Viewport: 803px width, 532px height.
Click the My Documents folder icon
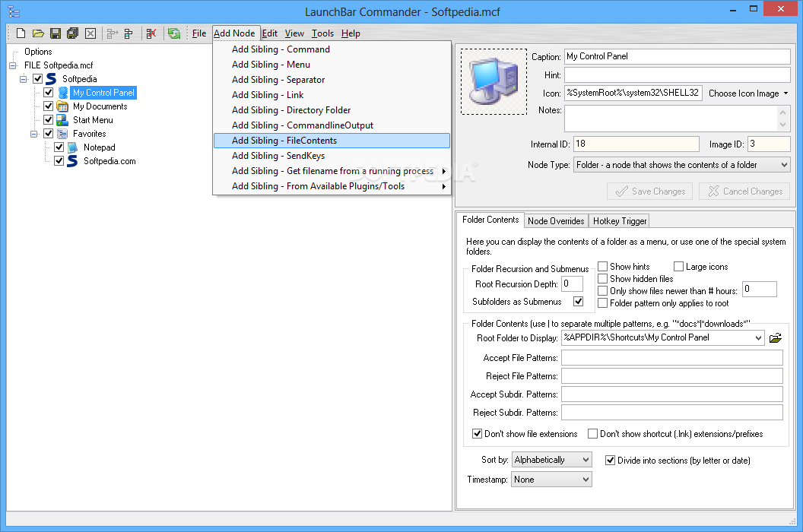tap(62, 106)
